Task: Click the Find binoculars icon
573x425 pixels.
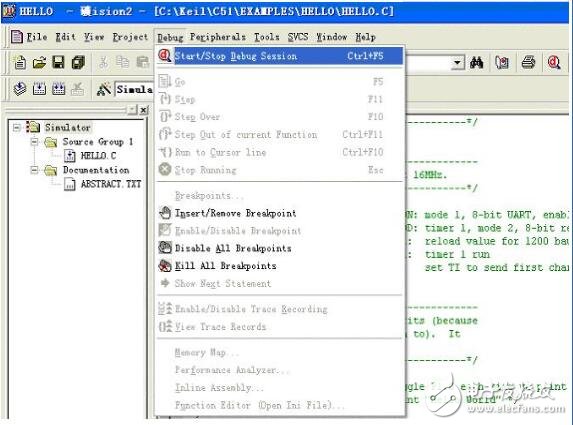Action: (477, 63)
